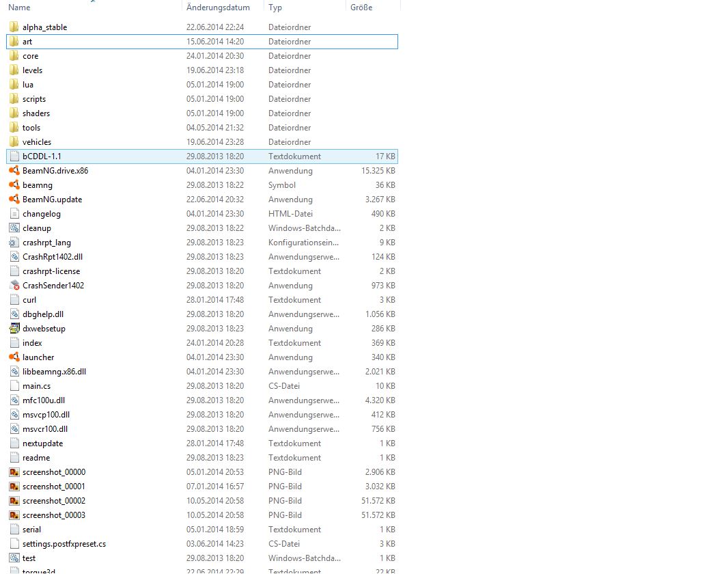Select the scripts folder icon

[14, 99]
